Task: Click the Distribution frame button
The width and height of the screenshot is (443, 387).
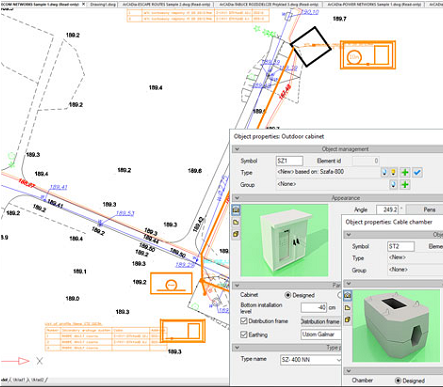Action: pos(320,321)
